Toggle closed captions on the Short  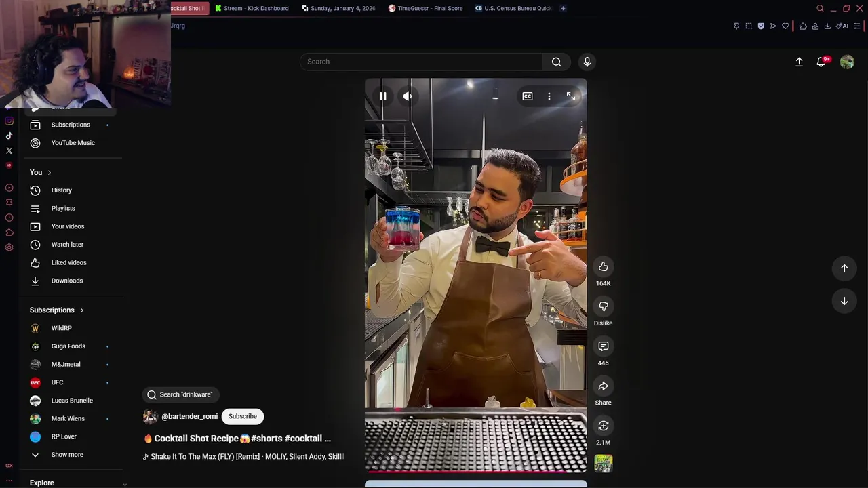pyautogui.click(x=528, y=96)
